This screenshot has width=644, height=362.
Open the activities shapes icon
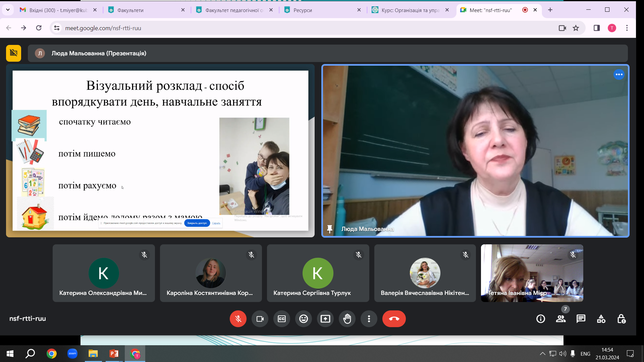coord(601,319)
